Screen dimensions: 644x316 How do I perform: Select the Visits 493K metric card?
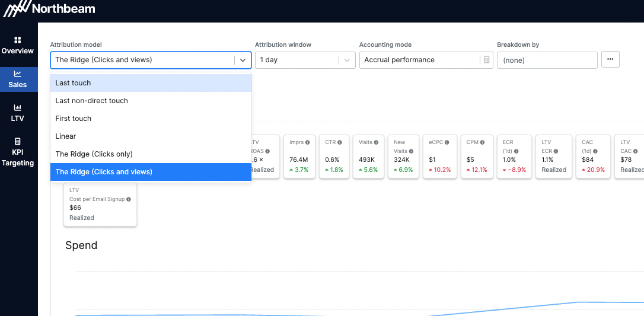click(x=368, y=157)
